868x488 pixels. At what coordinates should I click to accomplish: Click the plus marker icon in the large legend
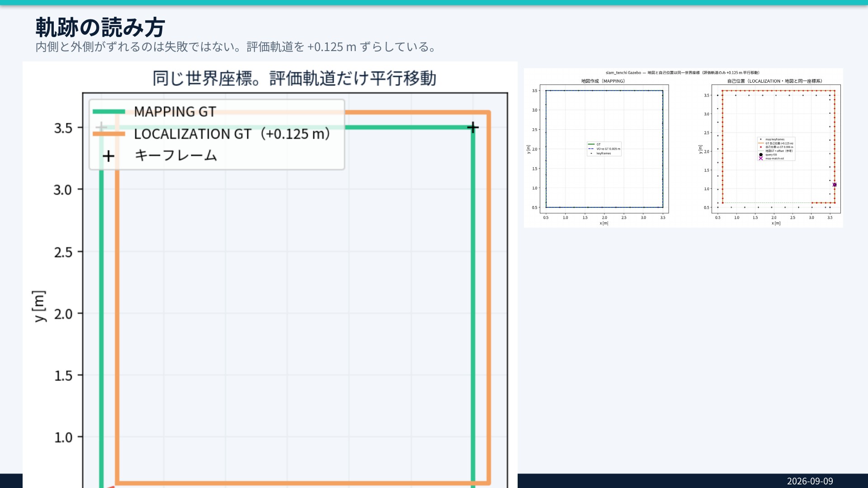pyautogui.click(x=108, y=156)
